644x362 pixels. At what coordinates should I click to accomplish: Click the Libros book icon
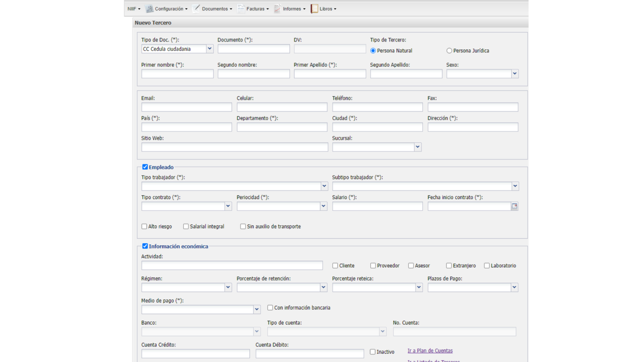(x=314, y=9)
